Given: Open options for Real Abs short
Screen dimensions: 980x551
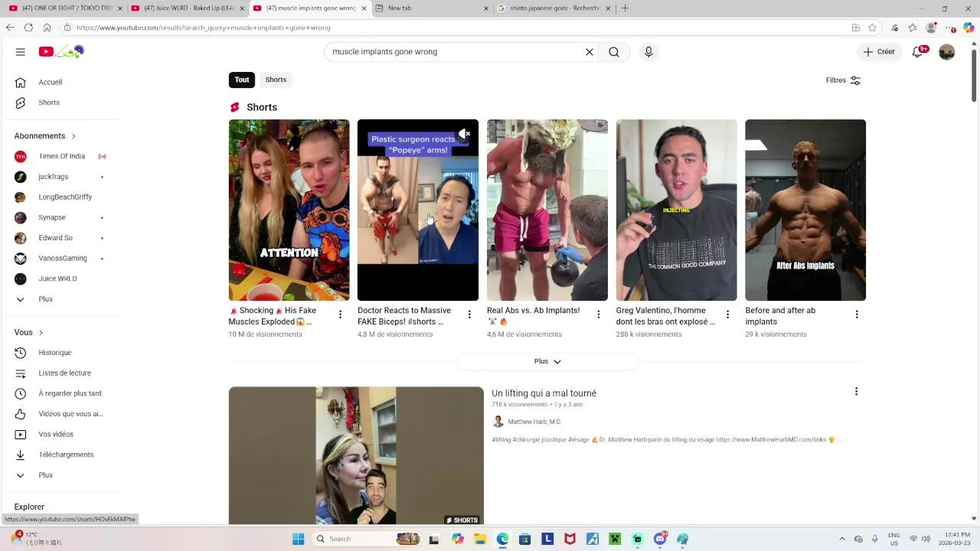Looking at the screenshot, I should point(599,315).
